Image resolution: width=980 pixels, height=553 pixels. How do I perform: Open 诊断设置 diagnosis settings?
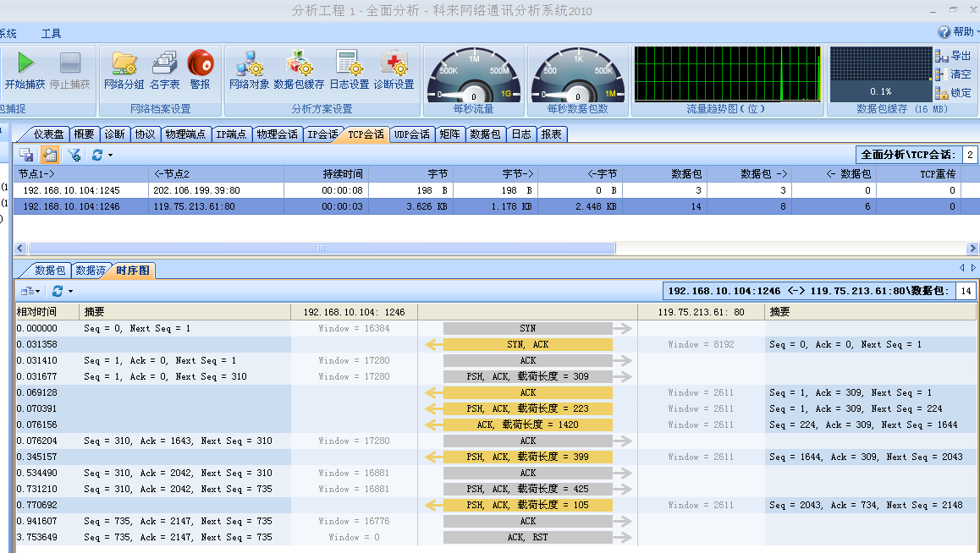(x=394, y=63)
